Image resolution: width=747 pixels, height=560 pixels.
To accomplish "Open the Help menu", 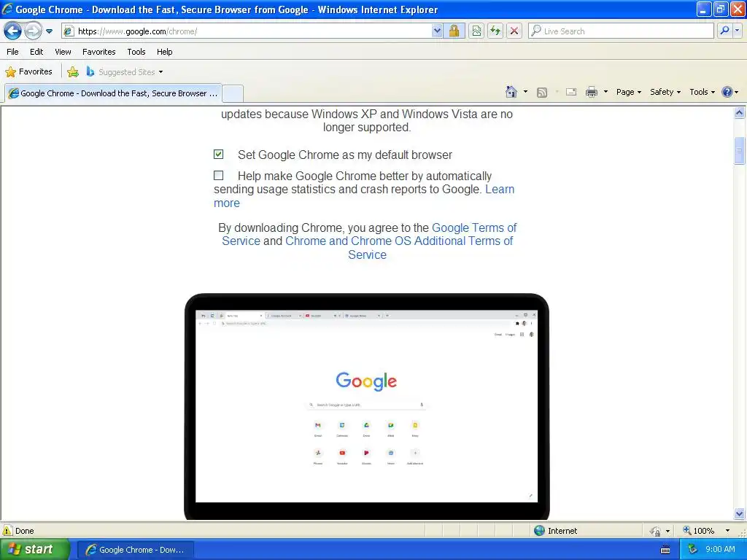I will click(x=164, y=52).
